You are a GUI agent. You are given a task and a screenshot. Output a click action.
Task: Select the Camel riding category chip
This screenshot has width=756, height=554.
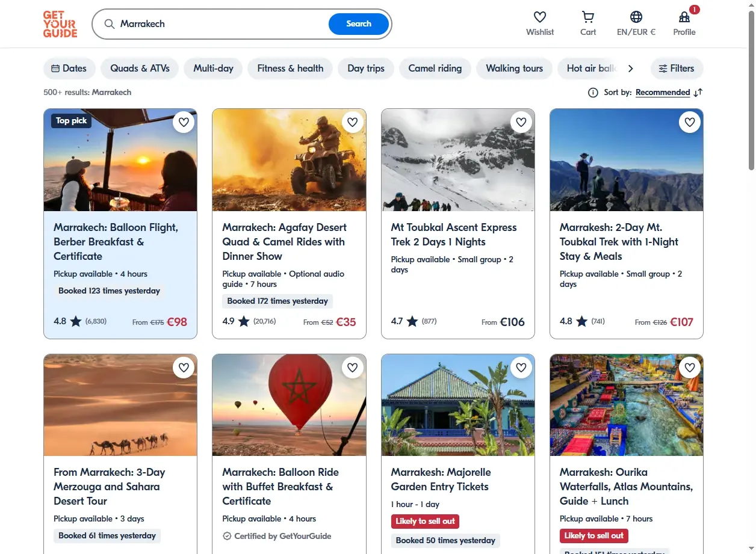[435, 69]
